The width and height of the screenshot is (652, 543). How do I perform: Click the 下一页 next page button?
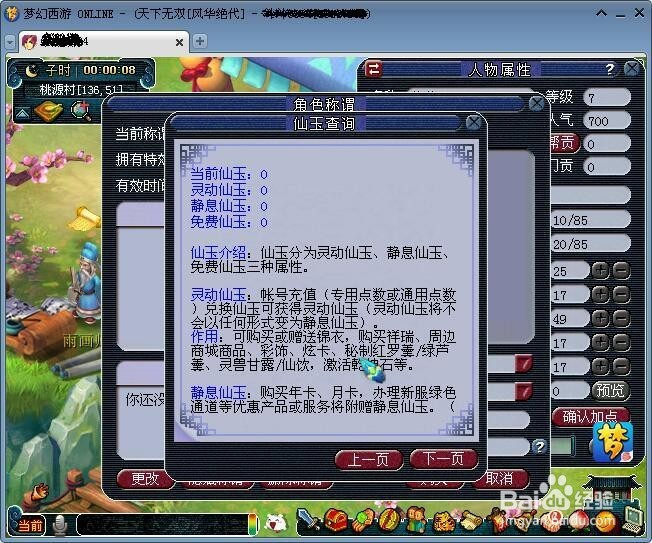pos(444,459)
